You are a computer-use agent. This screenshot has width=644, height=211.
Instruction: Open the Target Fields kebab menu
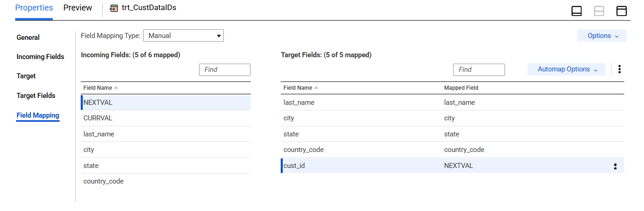point(619,69)
